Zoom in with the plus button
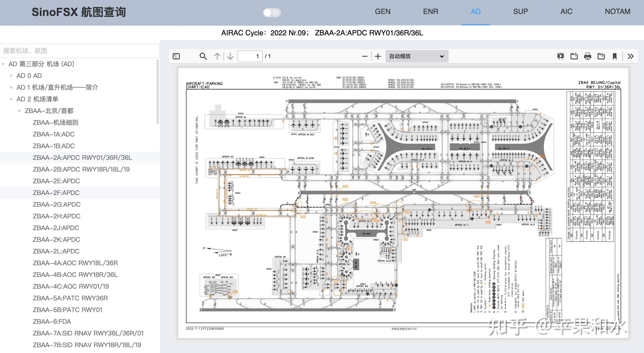The image size is (644, 353). pyautogui.click(x=378, y=56)
